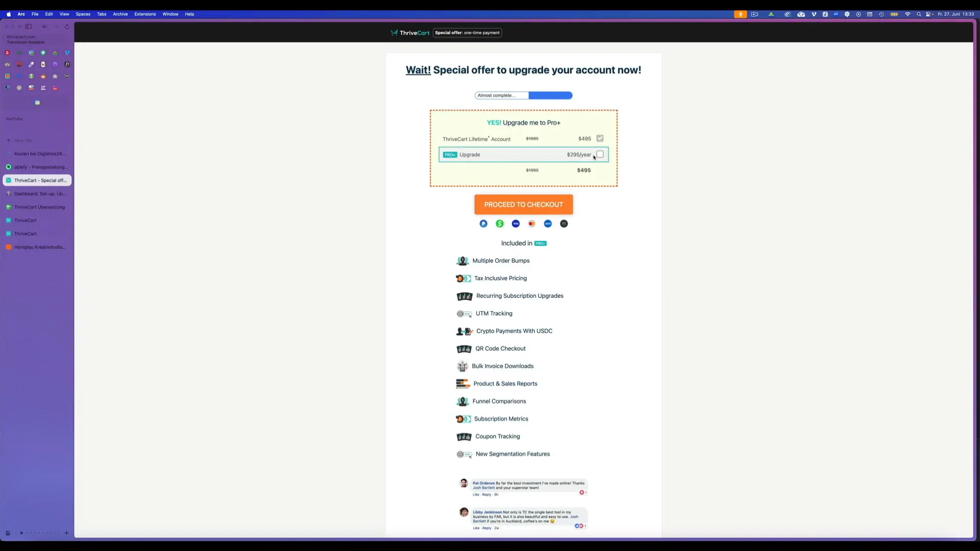Open the Notion favorite in sidebar

click(43, 64)
